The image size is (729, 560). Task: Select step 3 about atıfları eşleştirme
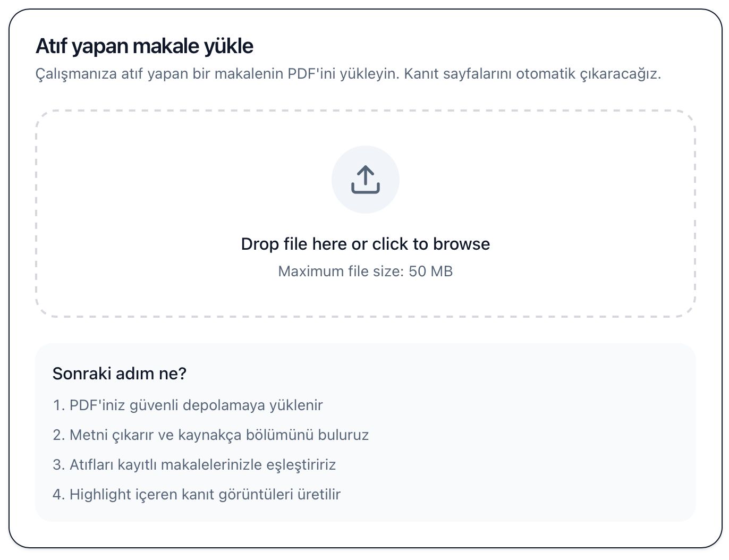click(x=194, y=464)
